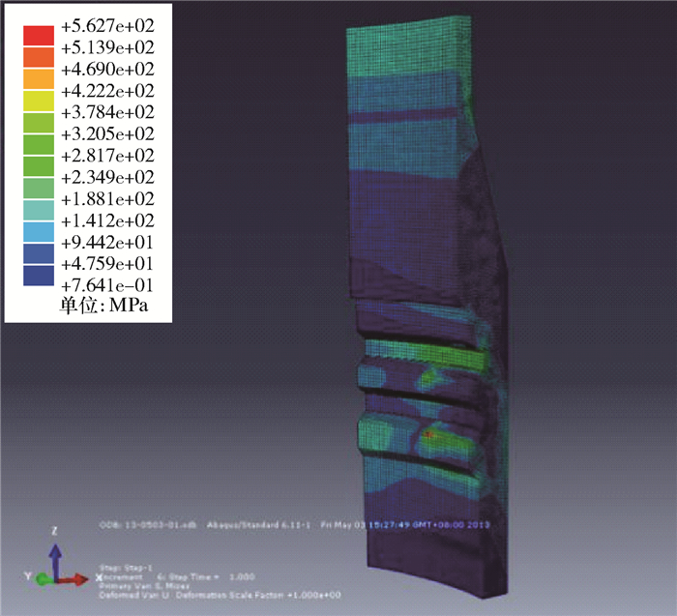Click the timestamp text in the title block

pyautogui.click(x=426, y=525)
